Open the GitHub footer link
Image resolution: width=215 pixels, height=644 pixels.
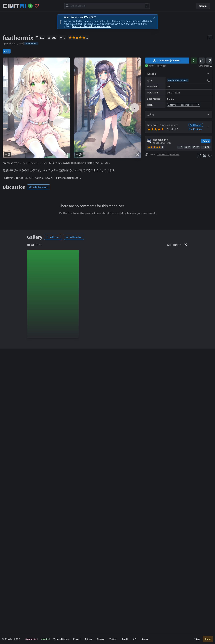[x=88, y=639]
